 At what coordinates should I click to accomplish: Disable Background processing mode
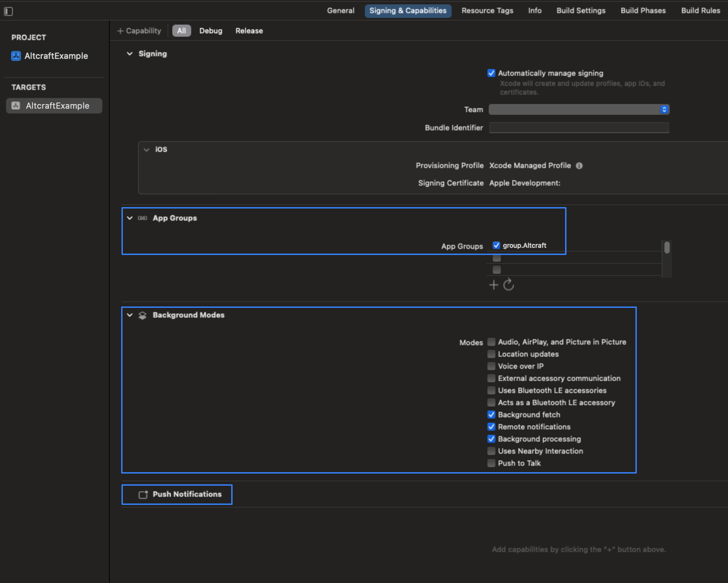[x=491, y=439]
